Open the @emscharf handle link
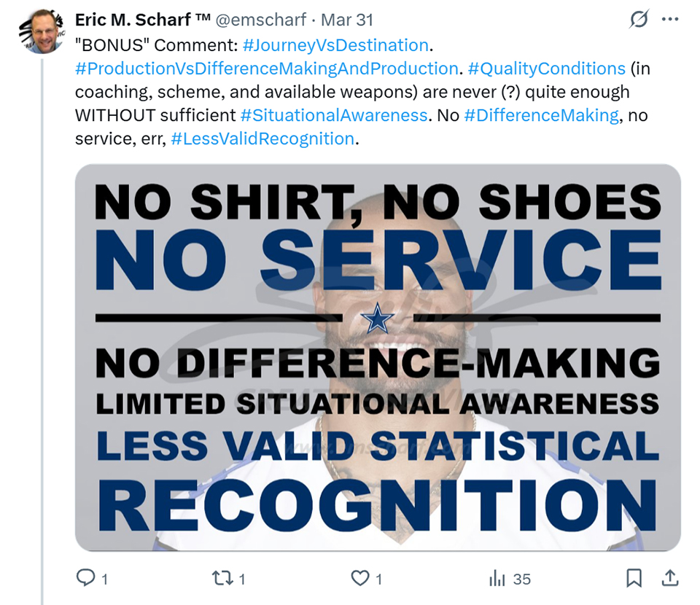 pos(261,20)
